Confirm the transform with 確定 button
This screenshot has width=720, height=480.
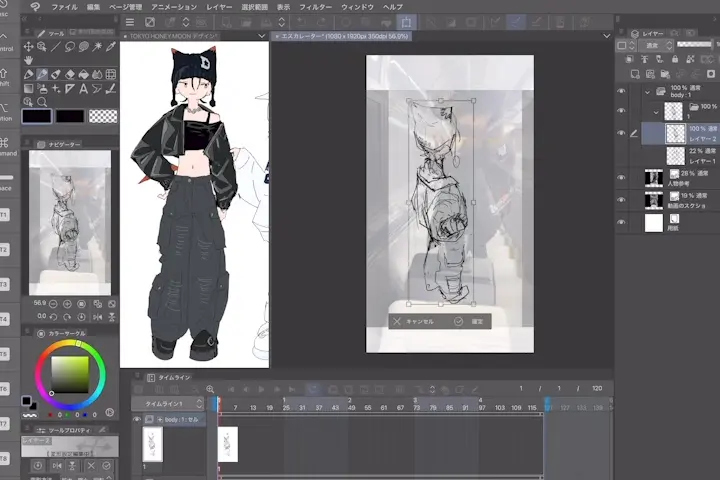point(470,322)
